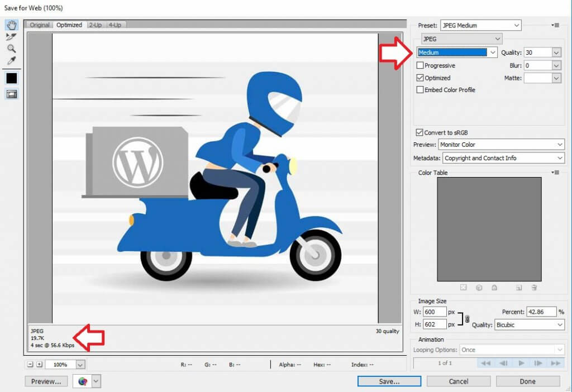This screenshot has width=572, height=392.
Task: Select the Hand tool
Action: (x=12, y=25)
